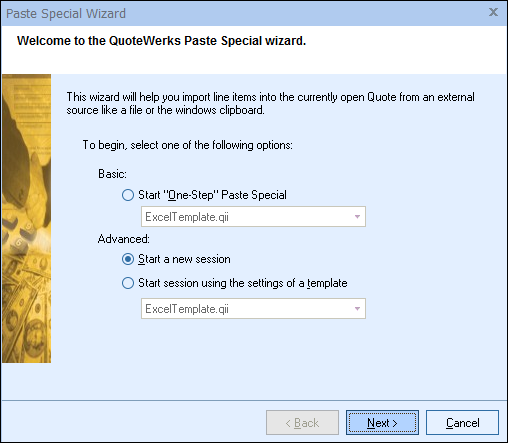The image size is (508, 443).
Task: Click the Next button
Action: point(382,423)
